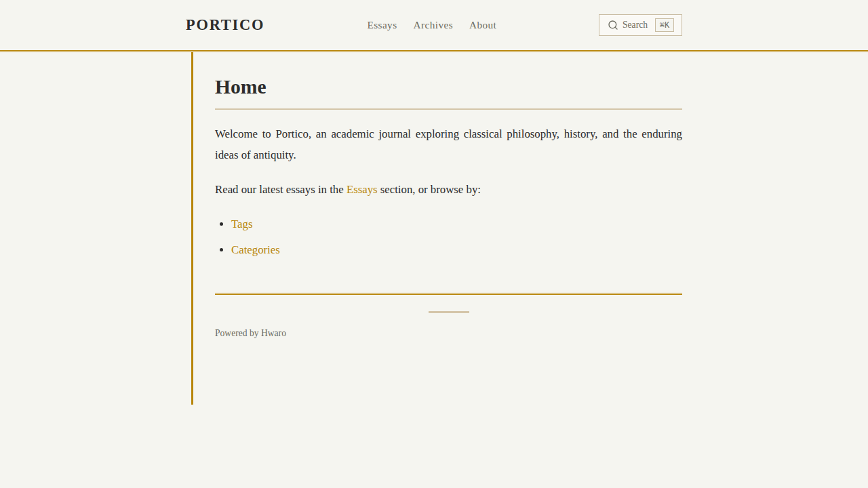Click the gold double line above the footer
The height and width of the screenshot is (488, 868).
(x=448, y=293)
